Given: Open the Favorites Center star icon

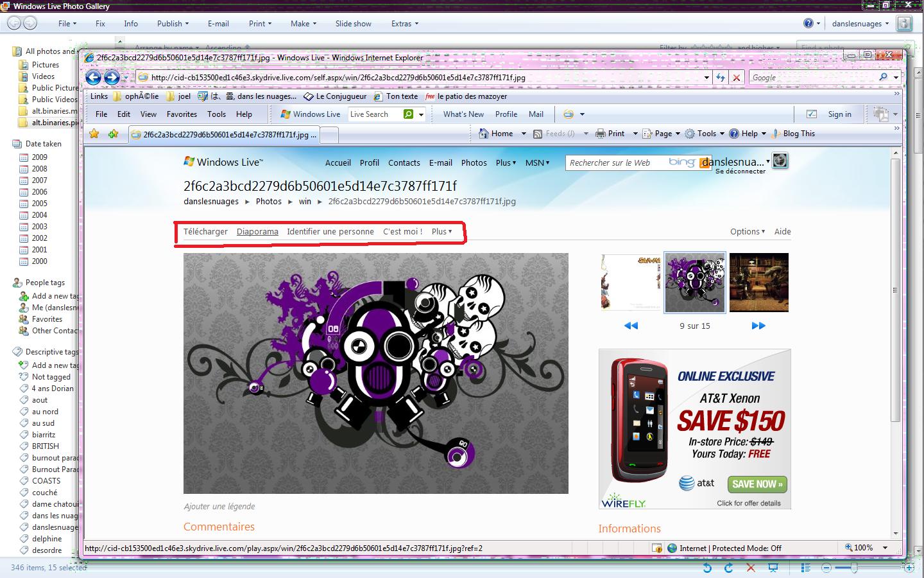Looking at the screenshot, I should pos(94,134).
